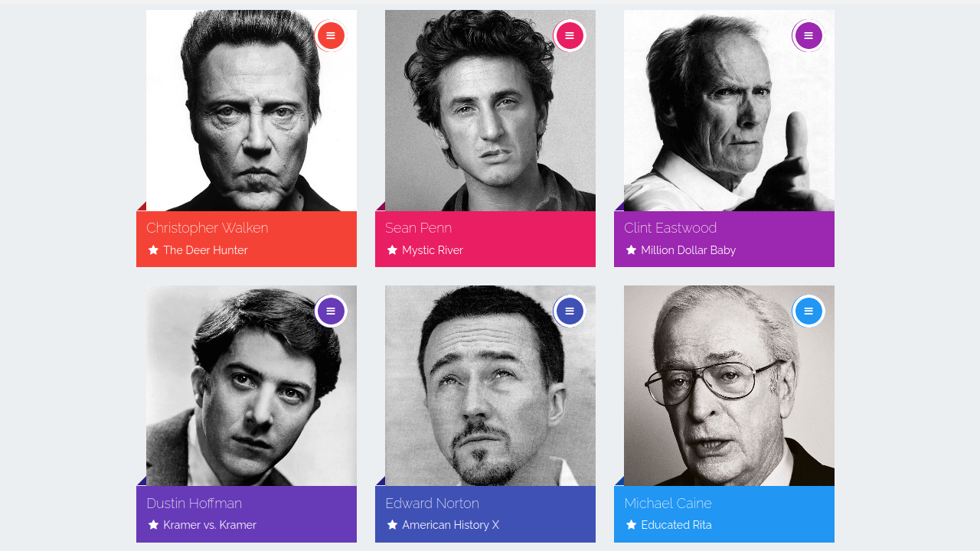
Task: Click the portrait photo above Million Dollar Baby
Action: 729,115
